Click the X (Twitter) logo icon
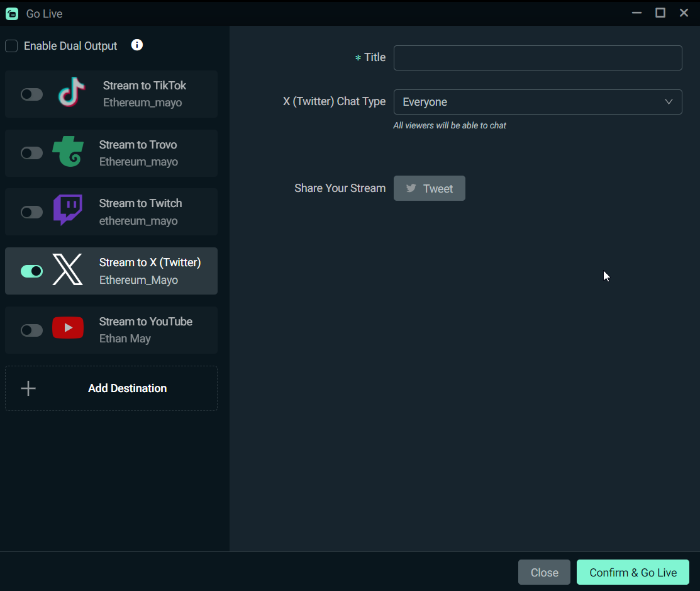The height and width of the screenshot is (591, 700). (68, 270)
